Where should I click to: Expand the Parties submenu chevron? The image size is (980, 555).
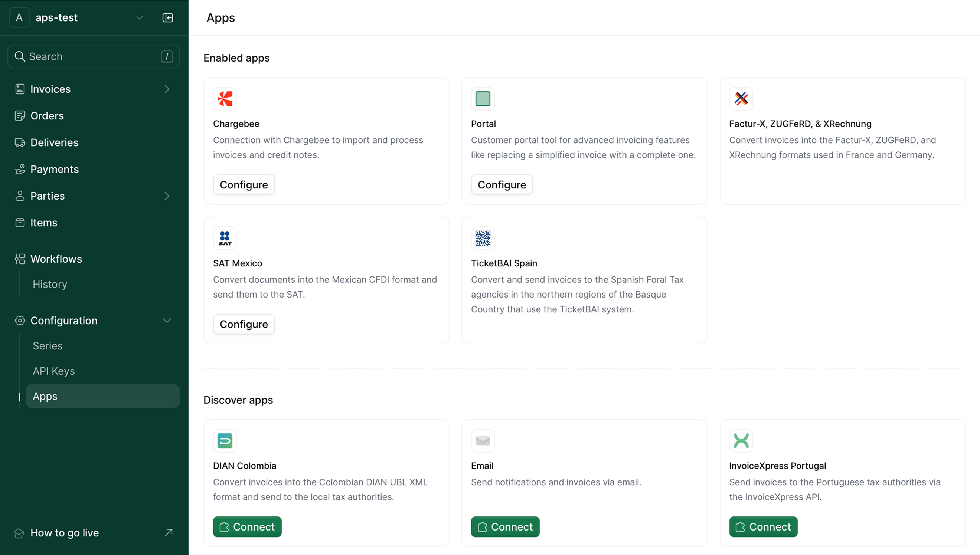click(x=167, y=196)
